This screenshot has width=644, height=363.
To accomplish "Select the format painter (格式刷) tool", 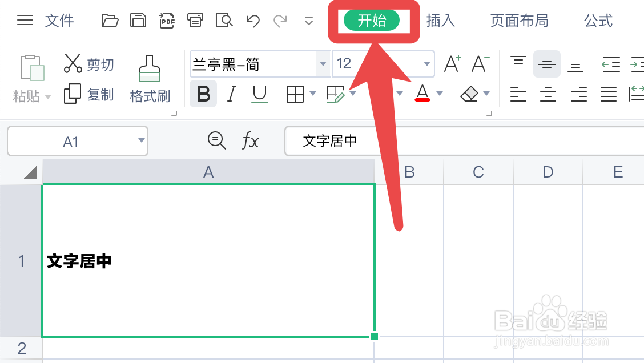I will pos(150,80).
